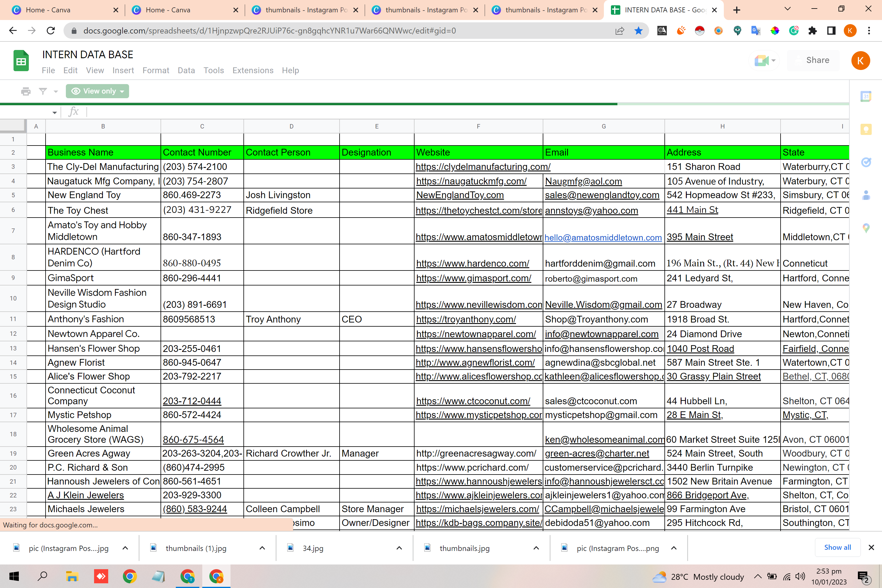The height and width of the screenshot is (588, 882).
Task: Open the Naugmfg@aol.com email link
Action: [x=583, y=181]
